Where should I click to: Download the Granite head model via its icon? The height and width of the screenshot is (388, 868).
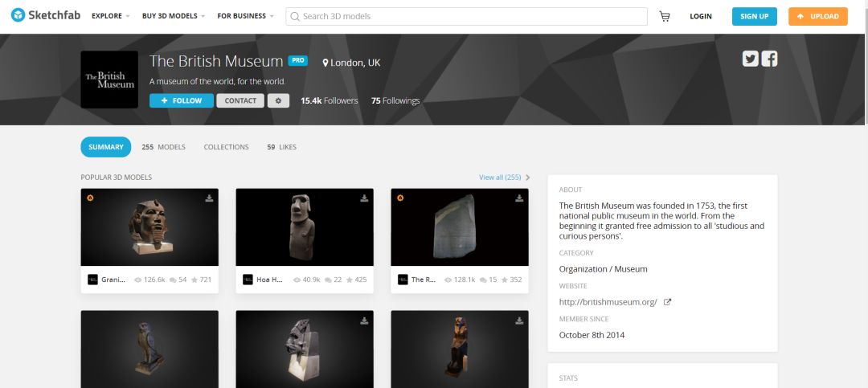[209, 198]
